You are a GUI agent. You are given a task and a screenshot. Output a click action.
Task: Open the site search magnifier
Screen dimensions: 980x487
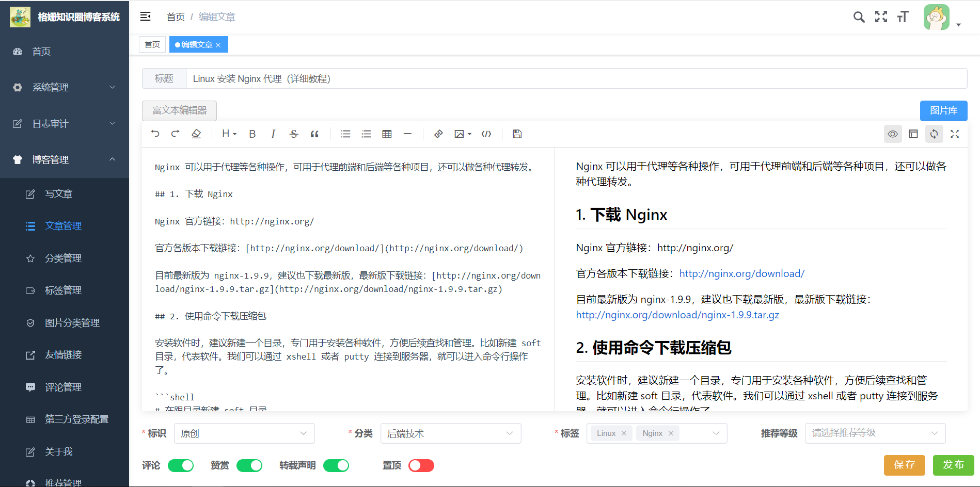tap(859, 17)
